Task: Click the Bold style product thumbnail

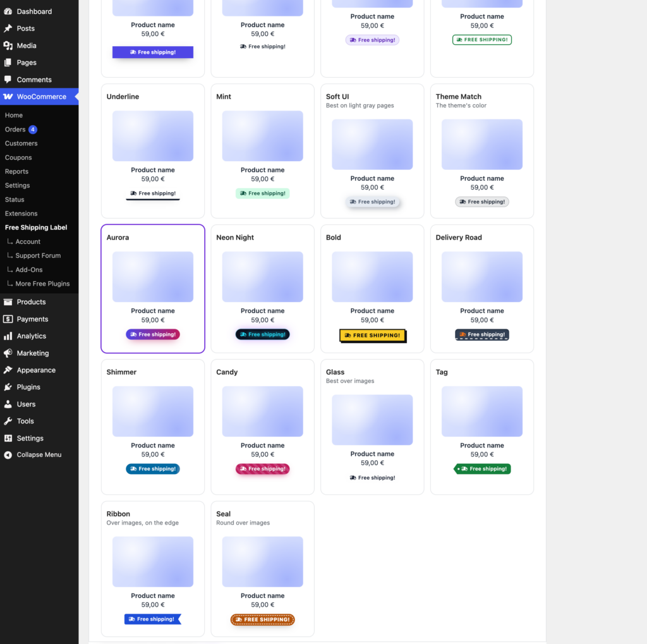Action: pyautogui.click(x=372, y=277)
